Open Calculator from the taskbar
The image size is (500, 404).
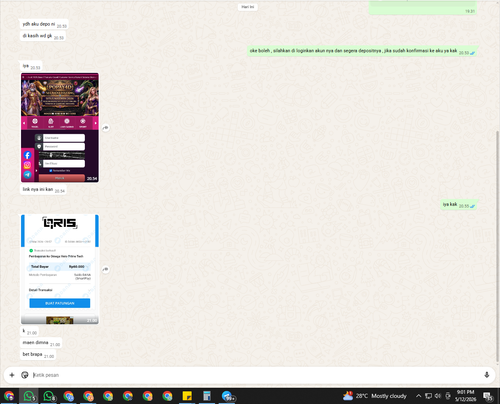point(207,396)
